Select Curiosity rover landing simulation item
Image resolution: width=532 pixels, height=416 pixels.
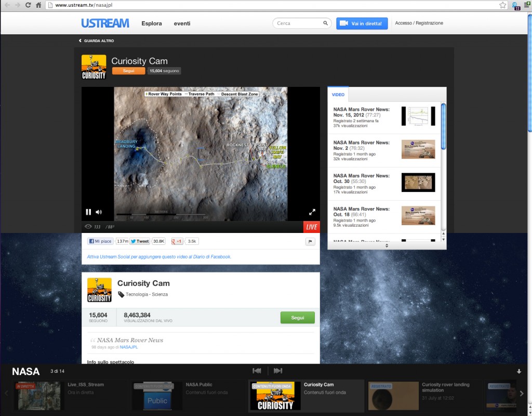(x=425, y=396)
